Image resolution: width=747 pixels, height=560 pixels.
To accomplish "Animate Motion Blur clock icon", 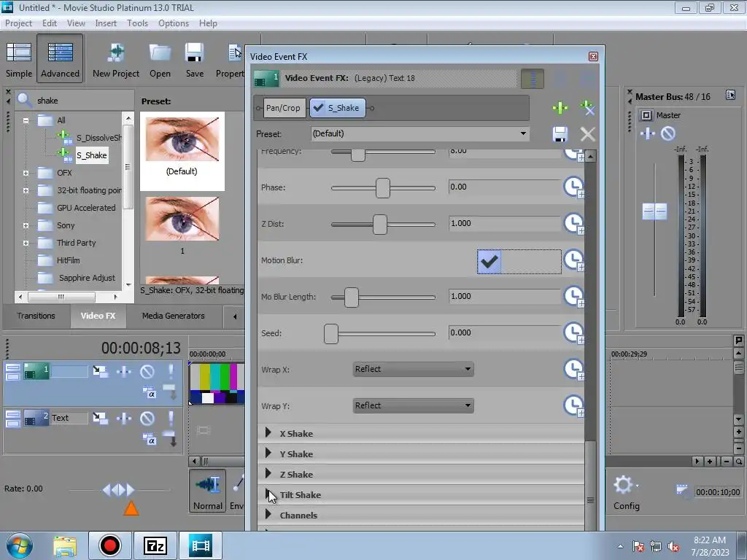I will coord(573,260).
